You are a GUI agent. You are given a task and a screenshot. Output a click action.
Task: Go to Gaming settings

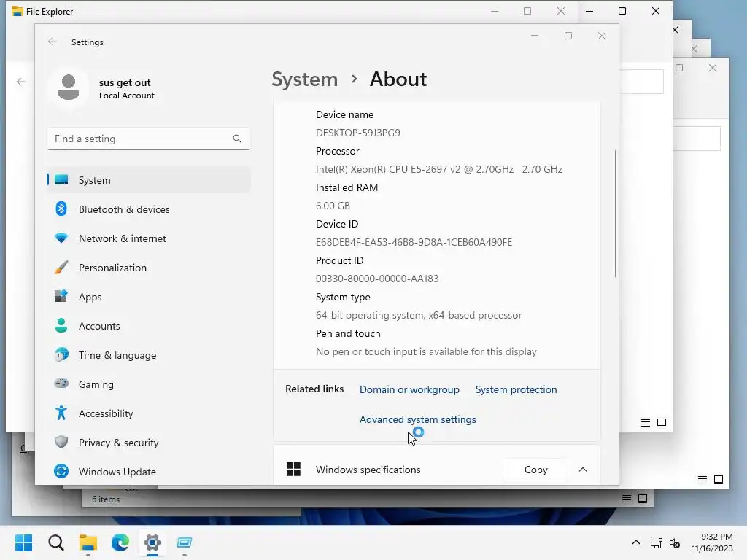tap(148, 384)
